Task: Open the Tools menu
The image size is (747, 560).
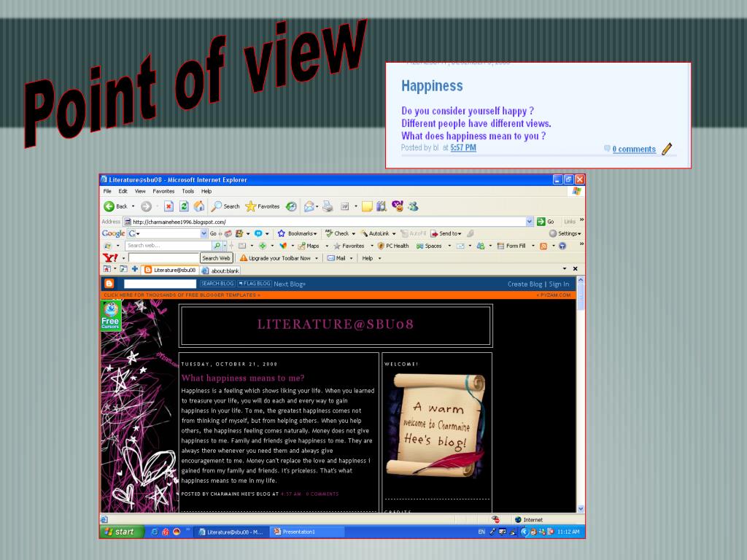Action: pos(187,191)
